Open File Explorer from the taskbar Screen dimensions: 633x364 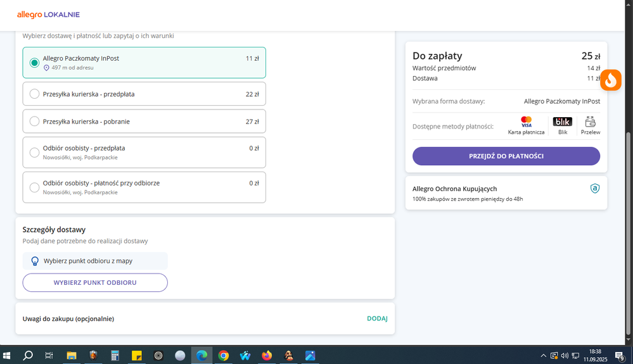tap(72, 356)
